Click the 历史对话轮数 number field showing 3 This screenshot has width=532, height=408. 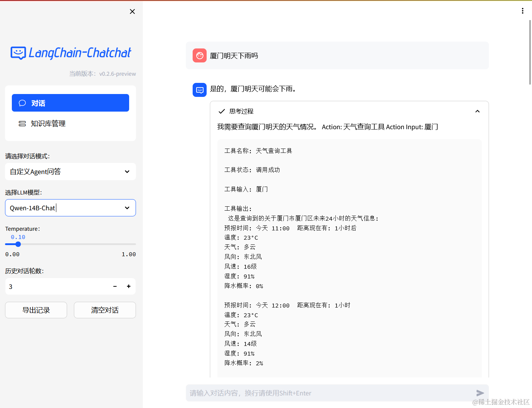[57, 286]
